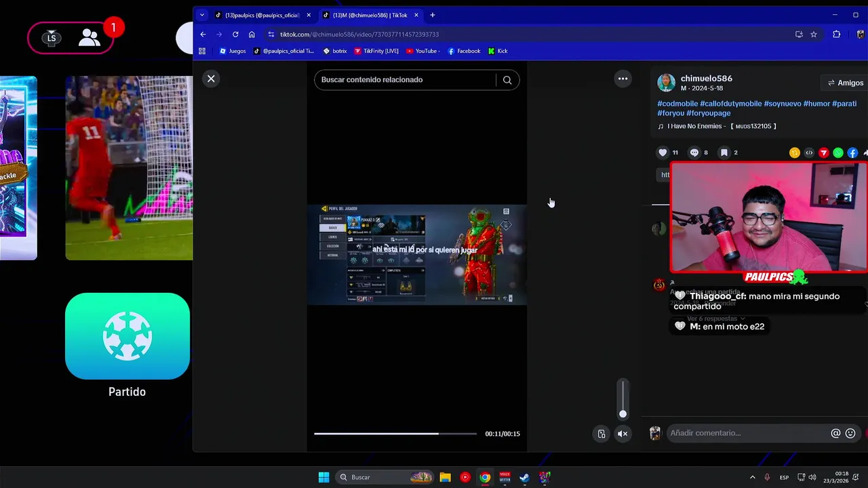
Task: Open the TikFinity [LIVE] bookmark
Action: tap(376, 51)
